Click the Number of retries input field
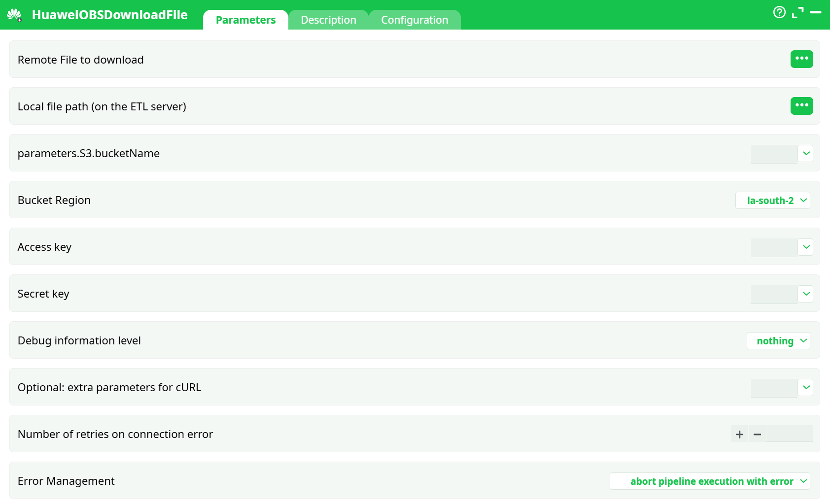 791,434
